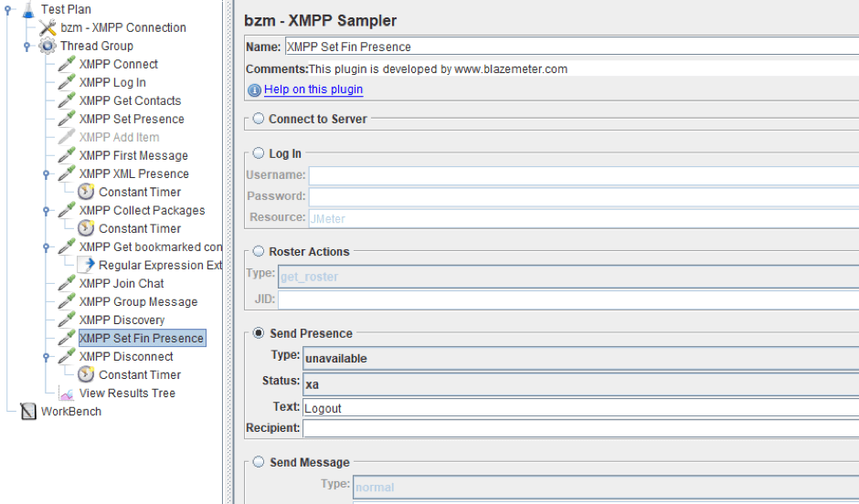Image resolution: width=859 pixels, height=504 pixels.
Task: Click the XMPP Set Fin Presence sampler icon
Action: [x=67, y=338]
